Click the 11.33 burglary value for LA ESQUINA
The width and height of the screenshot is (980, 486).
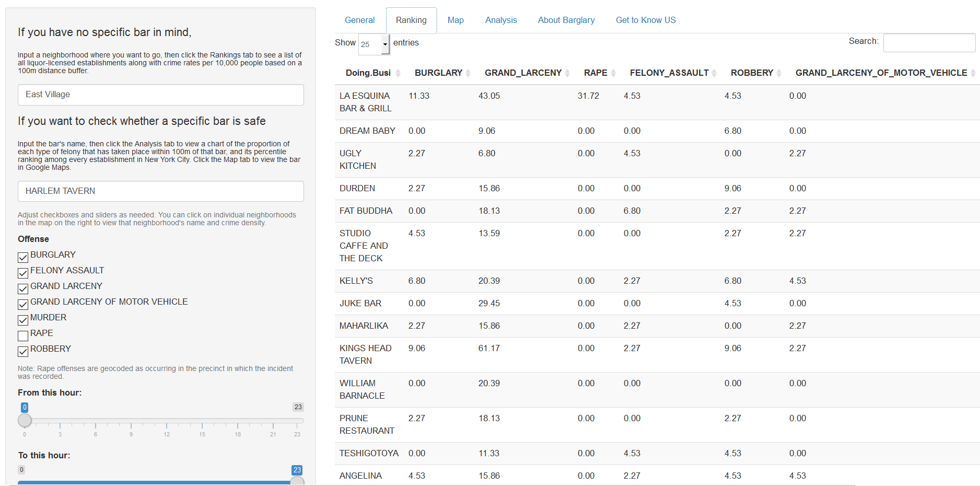(x=419, y=96)
